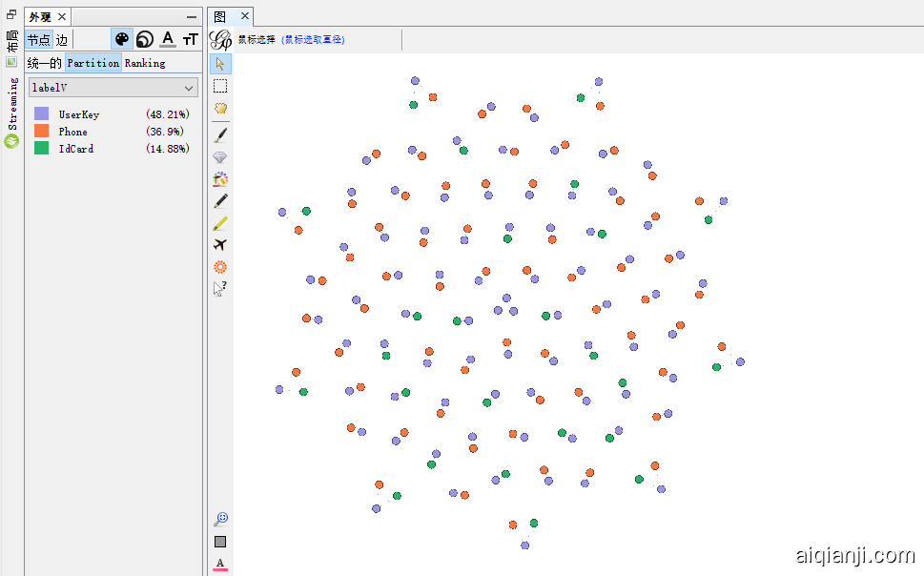
Task: Choose the airplane shortest path tool
Action: (220, 245)
